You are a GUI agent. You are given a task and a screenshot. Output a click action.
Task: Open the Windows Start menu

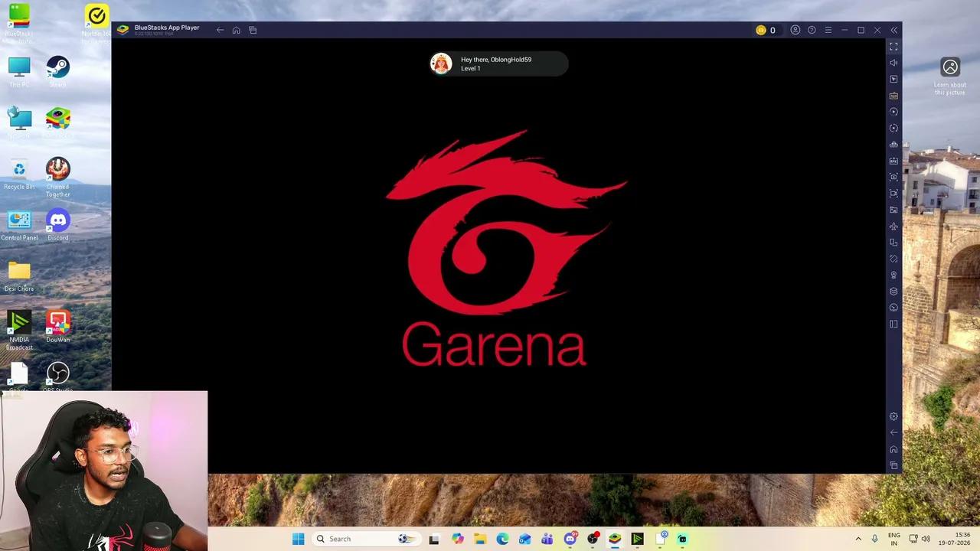point(298,539)
